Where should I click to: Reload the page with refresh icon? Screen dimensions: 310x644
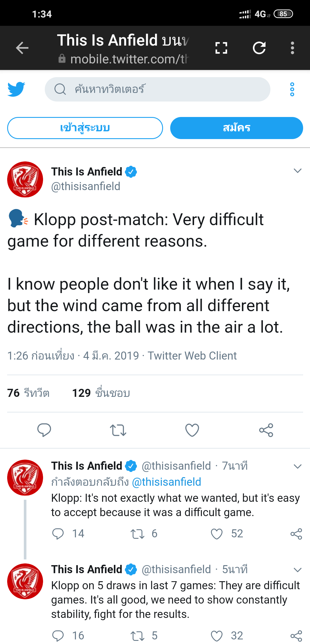pyautogui.click(x=259, y=48)
